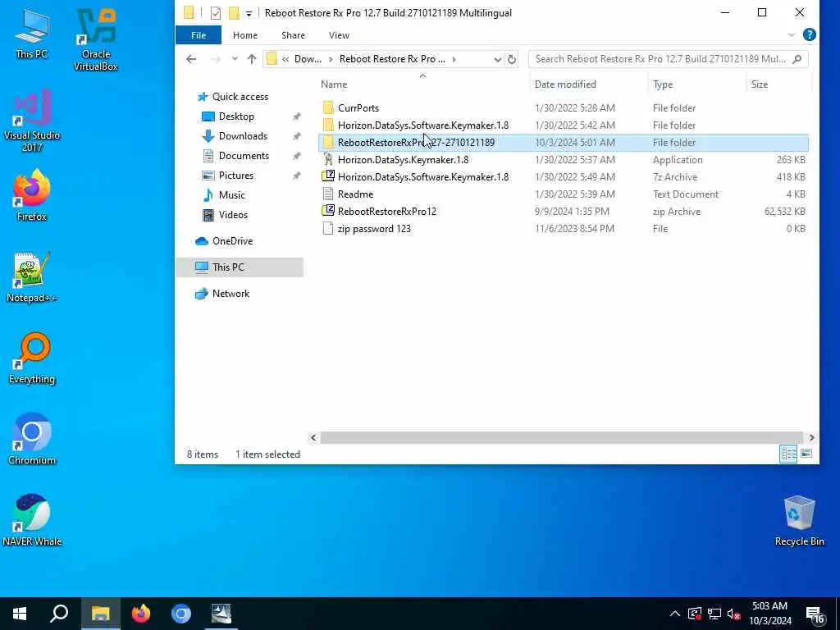Screen dimensions: 840x630
Task: Click horizontal scrollbar right arrow
Action: [811, 438]
